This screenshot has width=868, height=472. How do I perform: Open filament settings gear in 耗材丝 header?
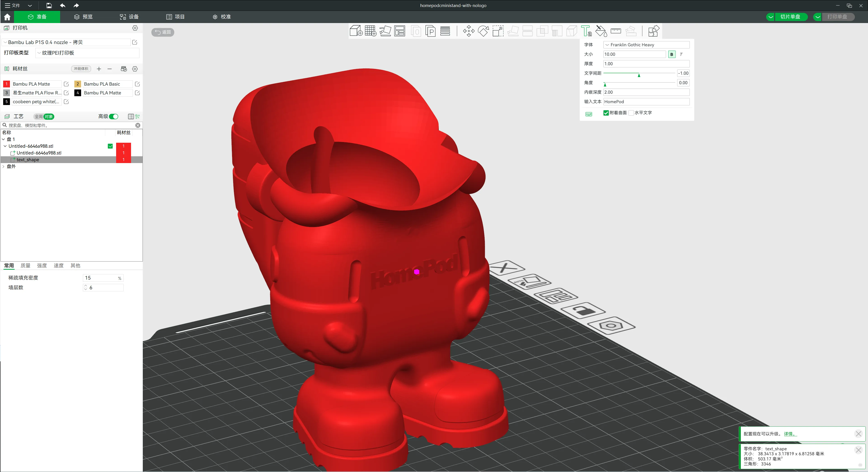135,69
